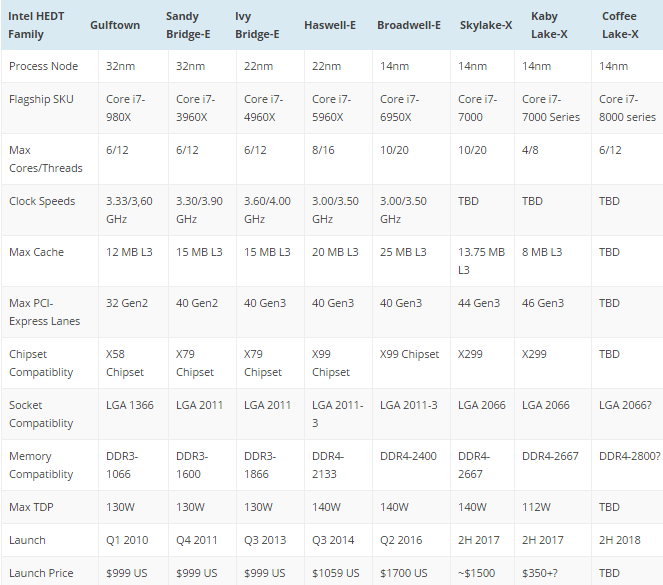Click the $1059 US price cell

click(x=336, y=573)
